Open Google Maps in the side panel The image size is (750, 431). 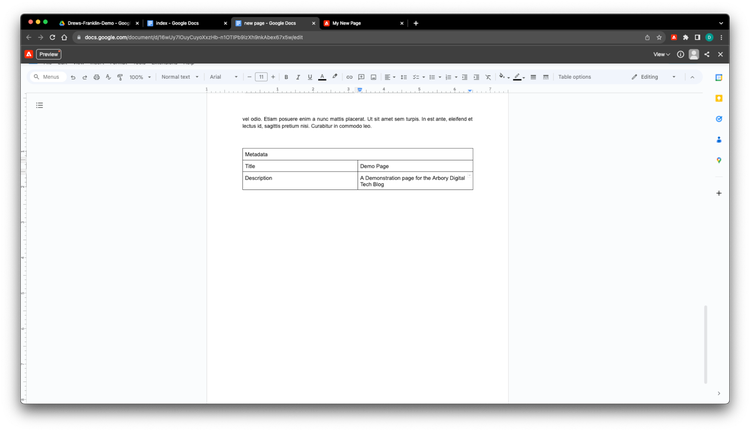point(718,160)
